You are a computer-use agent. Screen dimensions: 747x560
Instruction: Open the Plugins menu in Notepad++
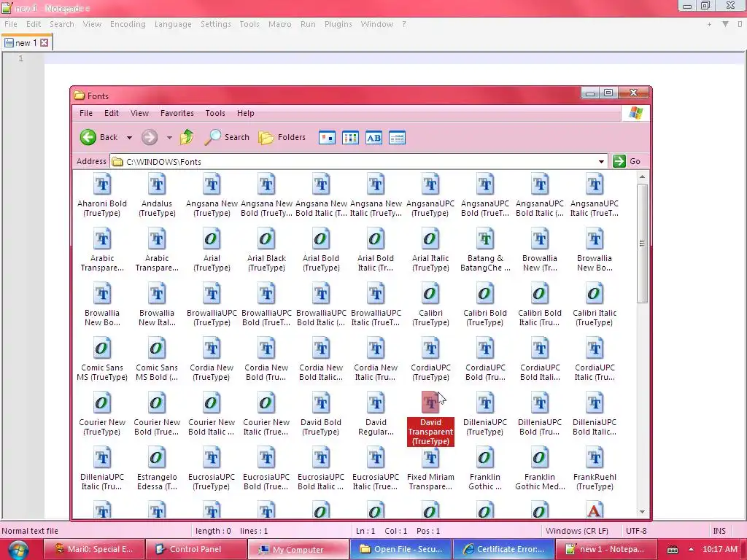(338, 24)
